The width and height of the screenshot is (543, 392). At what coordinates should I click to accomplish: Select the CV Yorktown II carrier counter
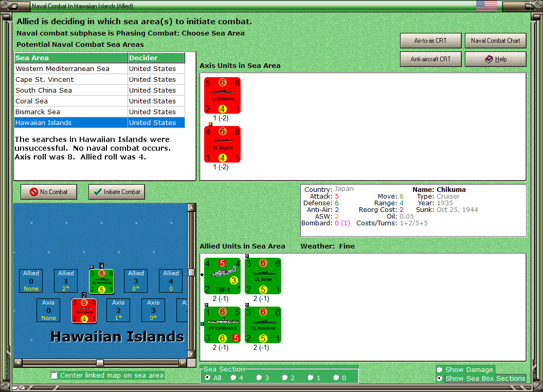coord(222,325)
